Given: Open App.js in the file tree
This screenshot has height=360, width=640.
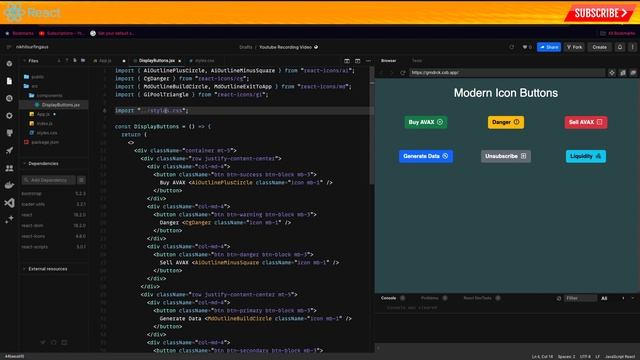Looking at the screenshot, I should pyautogui.click(x=43, y=114).
